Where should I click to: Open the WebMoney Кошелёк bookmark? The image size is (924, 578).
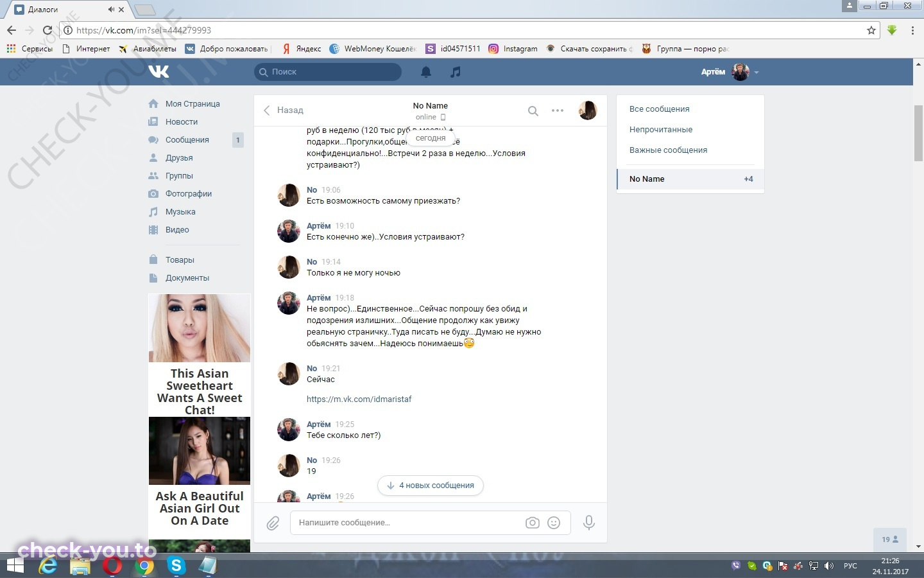click(373, 48)
